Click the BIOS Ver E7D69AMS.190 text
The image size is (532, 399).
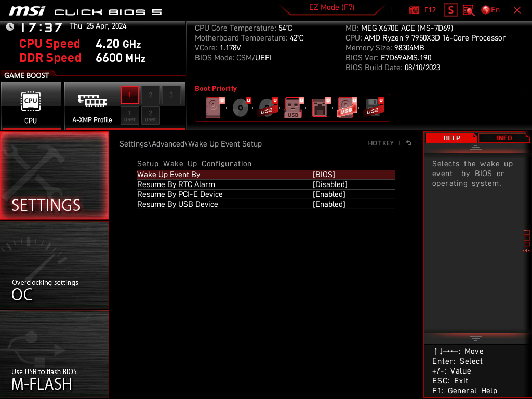pyautogui.click(x=389, y=58)
